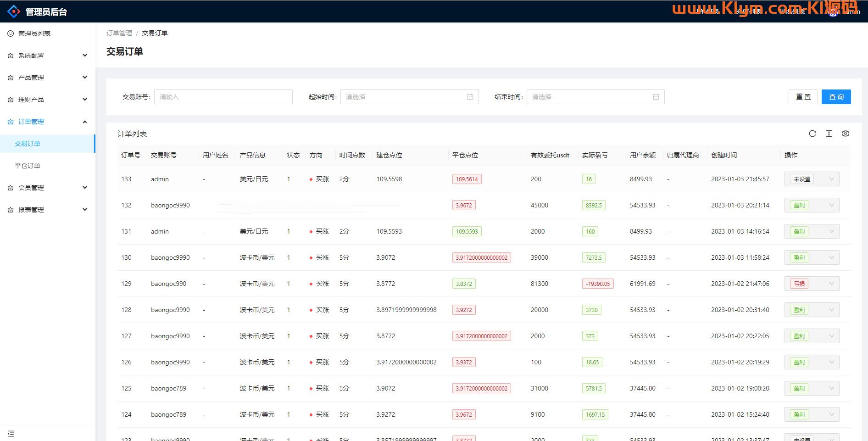Open the 盈利 dropdown for order 132

(x=812, y=205)
